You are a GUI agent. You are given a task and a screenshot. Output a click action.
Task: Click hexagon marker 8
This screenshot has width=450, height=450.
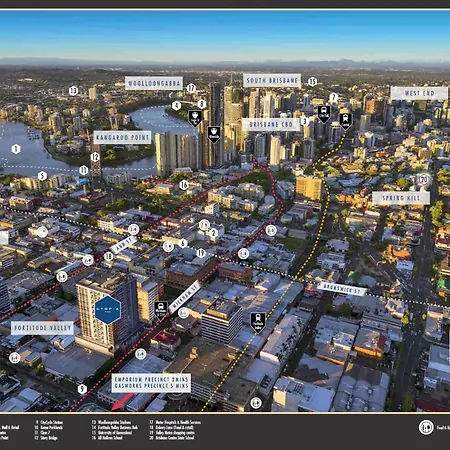[x=202, y=104]
